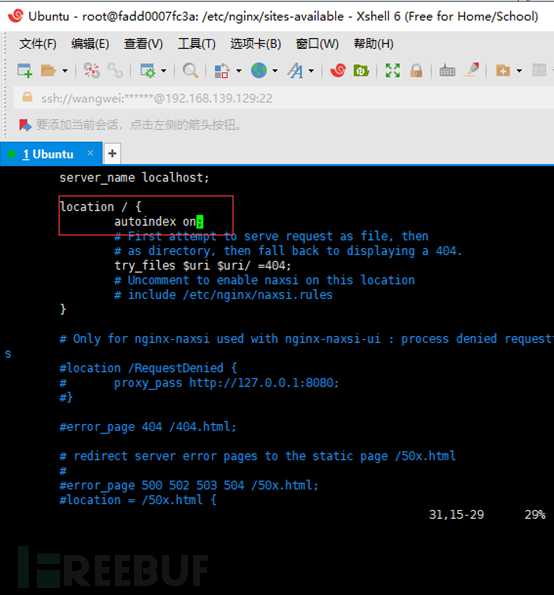Click 'server_name localhost;' line
Screen dimensions: 554x595
tap(134, 178)
